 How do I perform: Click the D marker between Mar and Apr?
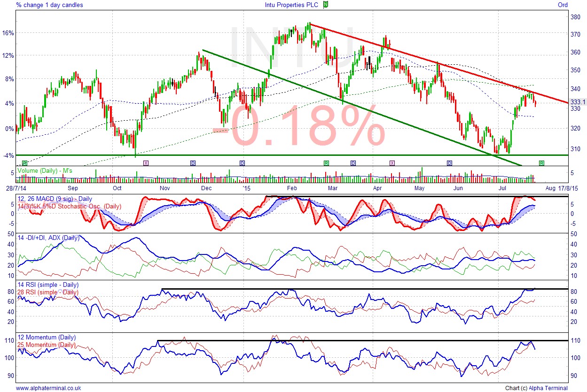tap(353, 163)
